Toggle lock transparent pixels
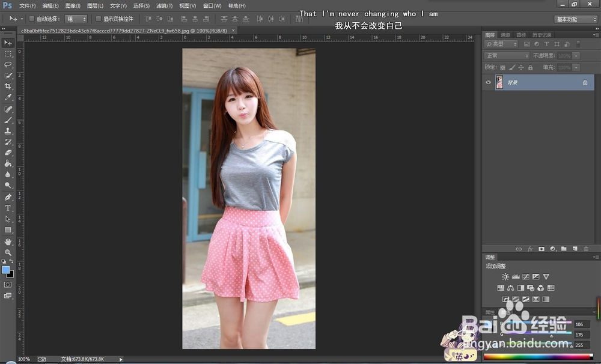The height and width of the screenshot is (364, 601). [502, 67]
